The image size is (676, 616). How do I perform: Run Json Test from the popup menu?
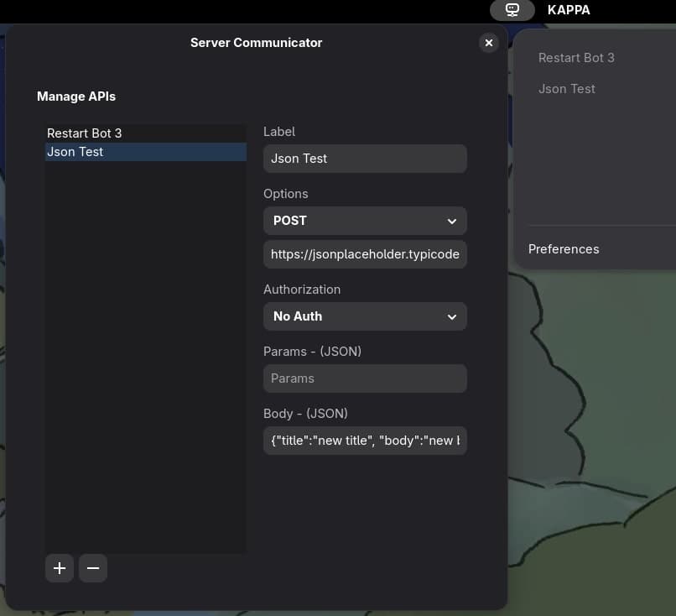tap(567, 89)
